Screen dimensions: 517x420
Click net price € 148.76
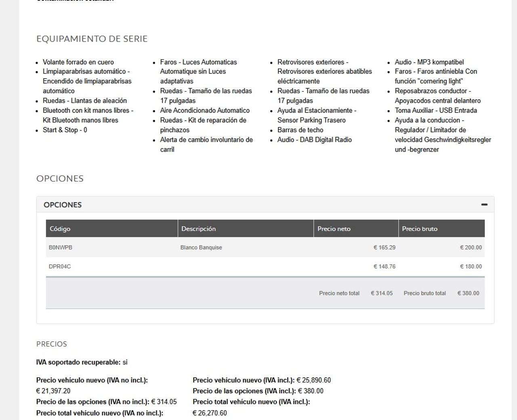tap(385, 267)
